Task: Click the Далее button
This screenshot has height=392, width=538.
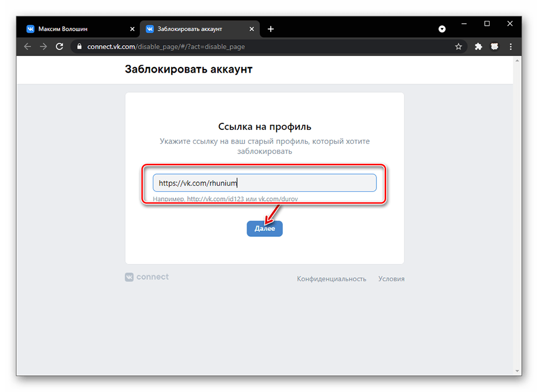Action: pos(264,228)
